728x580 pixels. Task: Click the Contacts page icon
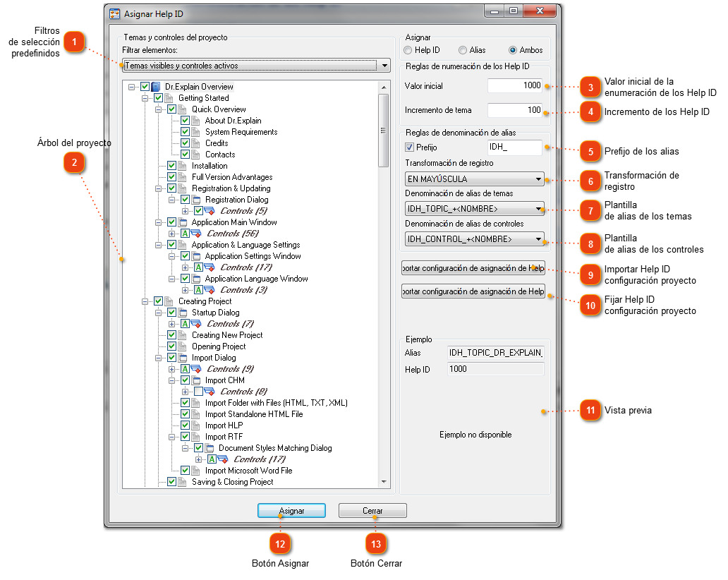(196, 155)
